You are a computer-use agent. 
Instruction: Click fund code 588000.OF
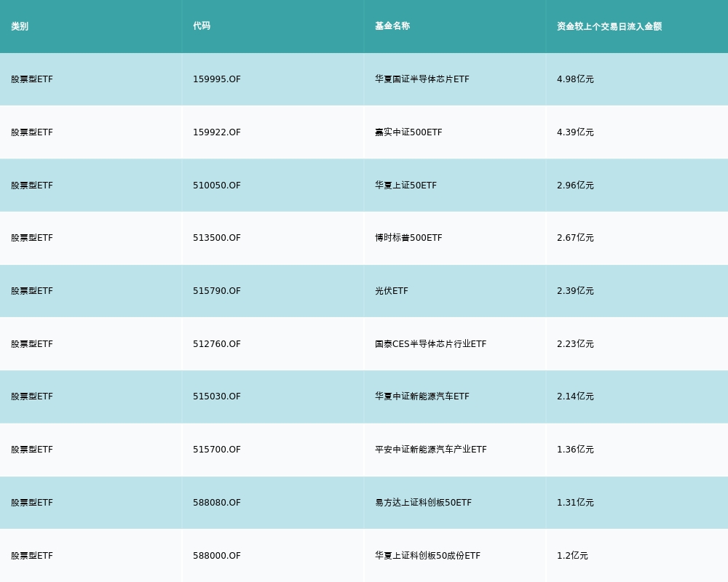pos(217,556)
